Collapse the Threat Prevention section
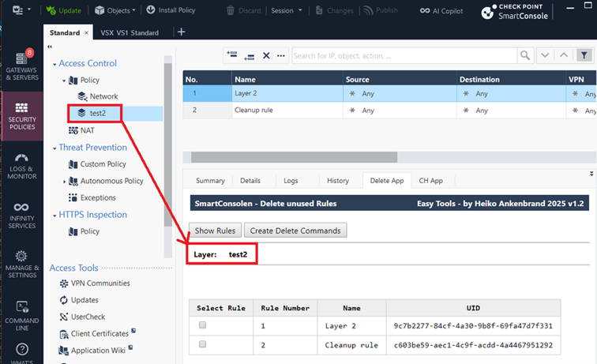Image resolution: width=597 pixels, height=364 pixels. (54, 148)
